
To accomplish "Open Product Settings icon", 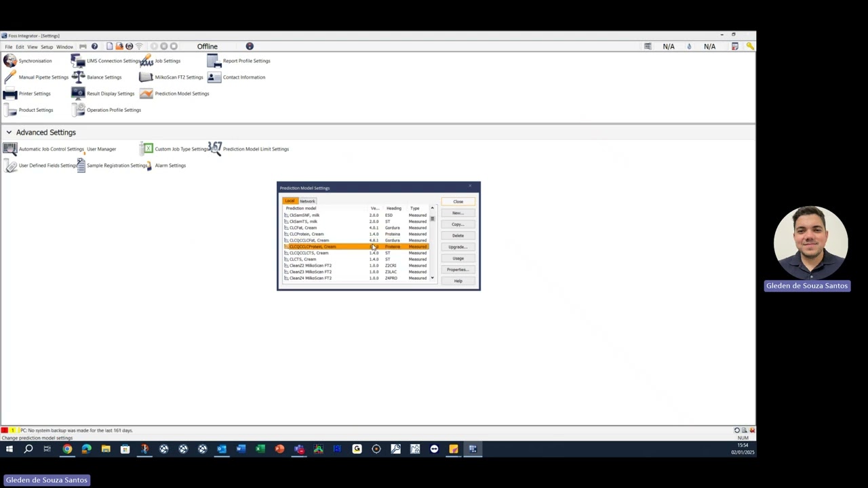I will pos(9,110).
